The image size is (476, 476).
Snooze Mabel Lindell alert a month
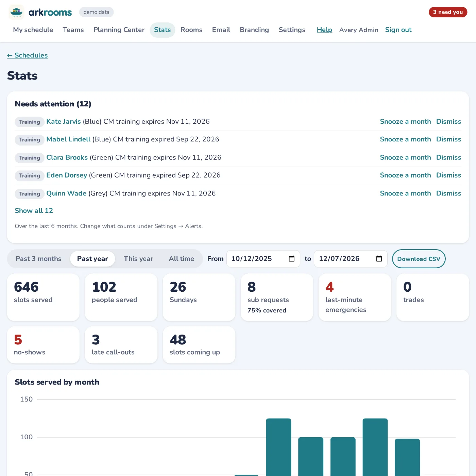coord(405,139)
